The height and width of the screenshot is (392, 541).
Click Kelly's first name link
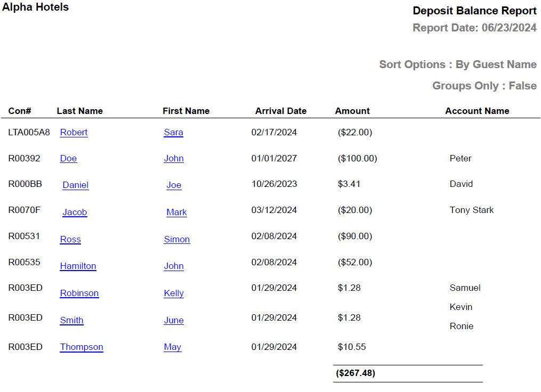coord(175,293)
